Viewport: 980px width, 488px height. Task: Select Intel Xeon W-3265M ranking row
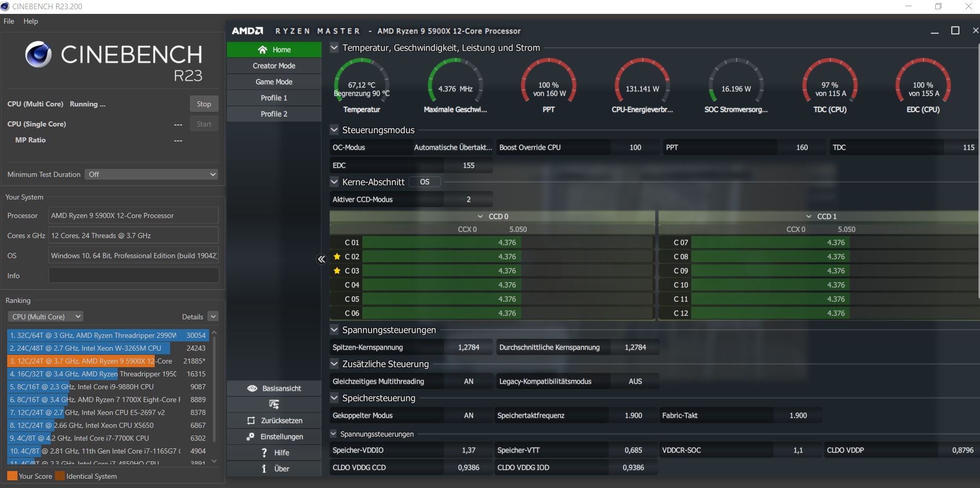click(108, 348)
